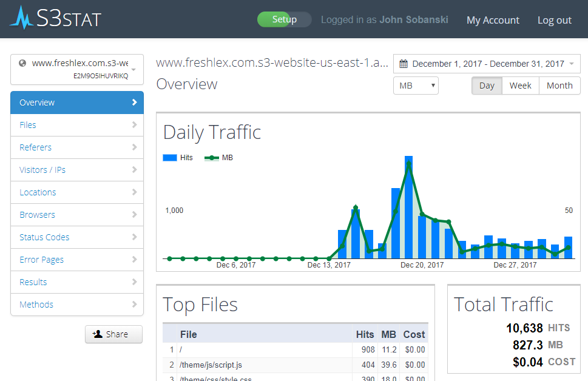588x381 pixels.
Task: Select the Day view toggle
Action: (x=487, y=86)
